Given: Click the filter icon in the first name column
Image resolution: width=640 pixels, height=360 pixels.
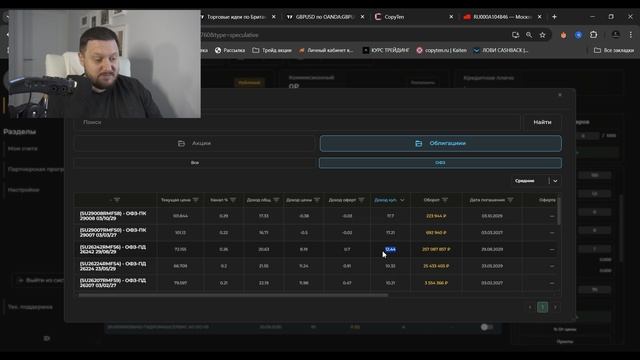Looking at the screenshot, I should (x=117, y=200).
